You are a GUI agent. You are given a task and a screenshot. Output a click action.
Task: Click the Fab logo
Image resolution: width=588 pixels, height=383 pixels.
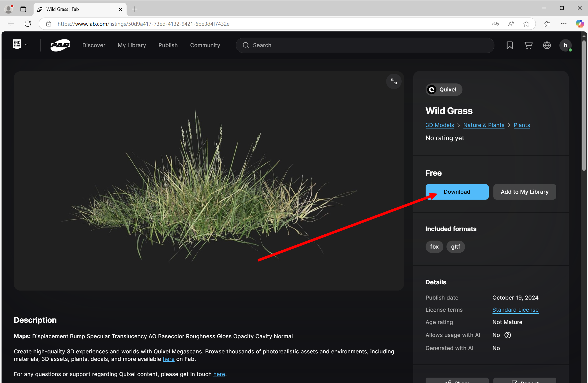tap(60, 45)
